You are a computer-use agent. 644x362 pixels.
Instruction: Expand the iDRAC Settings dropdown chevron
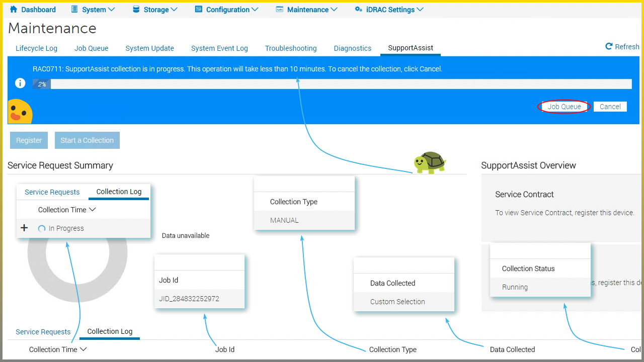[x=420, y=10]
